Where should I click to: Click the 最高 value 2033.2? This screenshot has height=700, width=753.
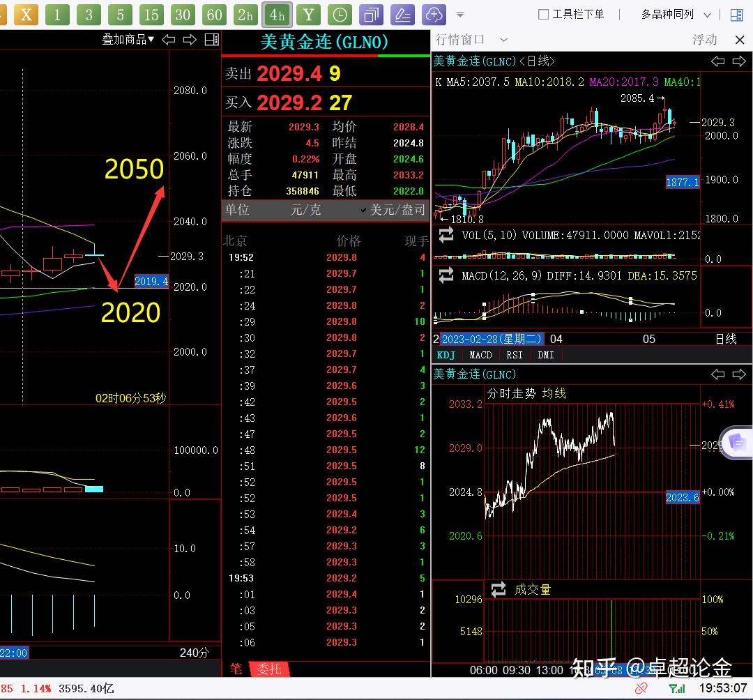pyautogui.click(x=408, y=175)
